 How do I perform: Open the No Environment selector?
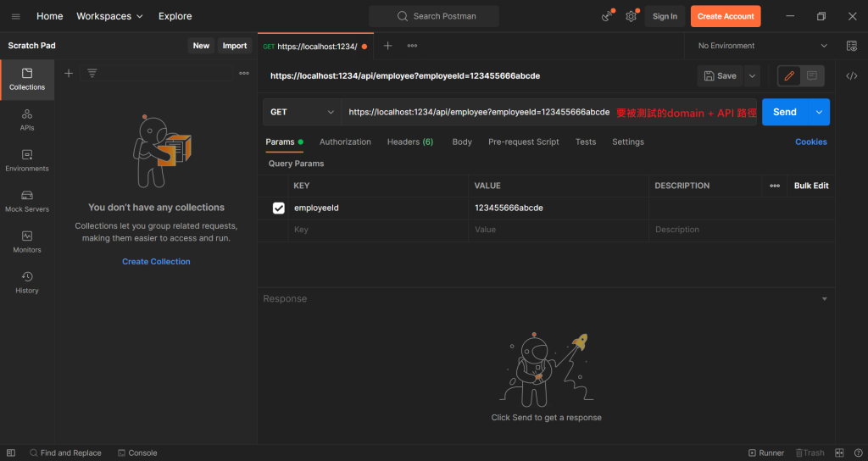pyautogui.click(x=762, y=46)
